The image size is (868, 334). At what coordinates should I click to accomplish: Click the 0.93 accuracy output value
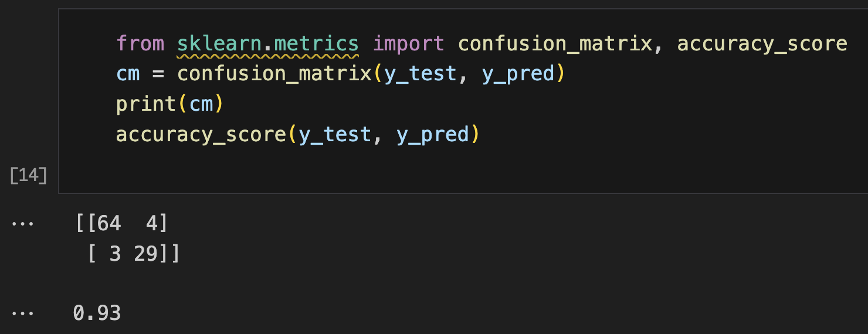[x=97, y=312]
